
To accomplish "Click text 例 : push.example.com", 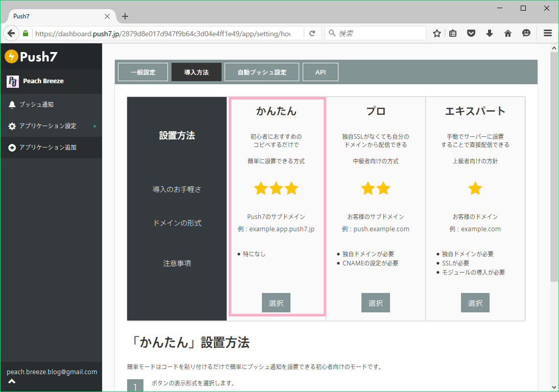I will [376, 229].
